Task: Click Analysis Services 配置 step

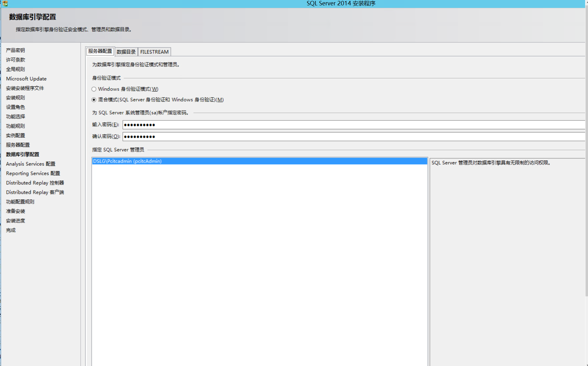Action: pos(31,164)
